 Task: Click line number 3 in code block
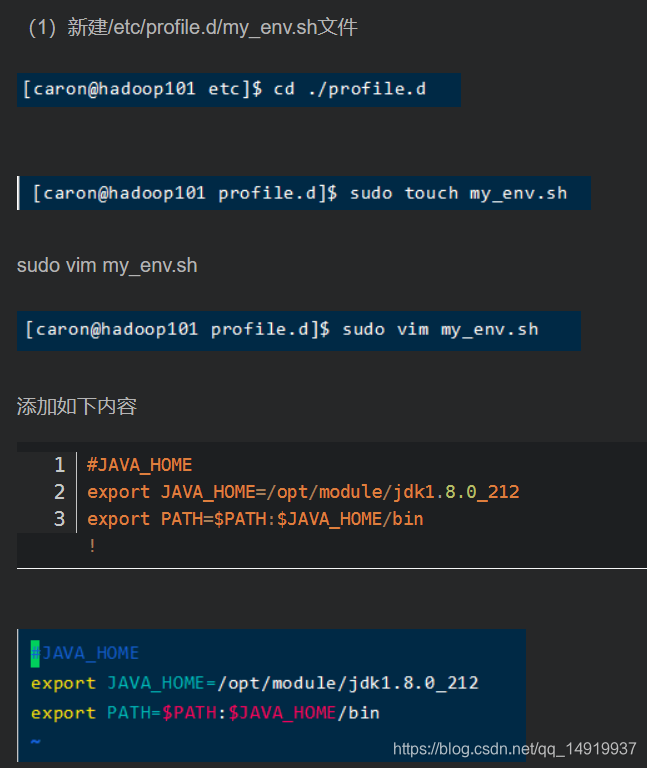(60, 519)
